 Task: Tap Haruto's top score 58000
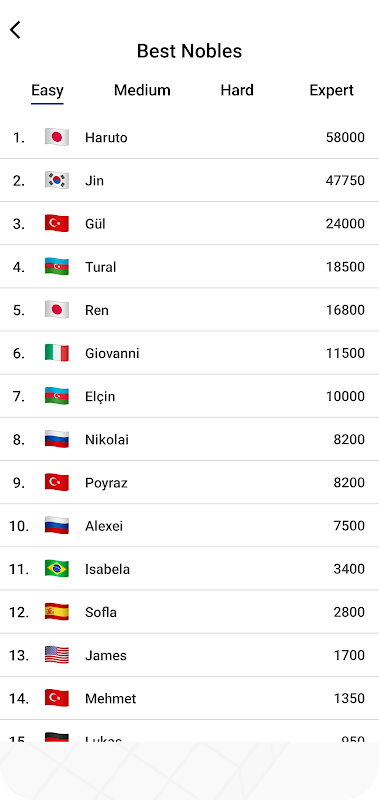345,137
